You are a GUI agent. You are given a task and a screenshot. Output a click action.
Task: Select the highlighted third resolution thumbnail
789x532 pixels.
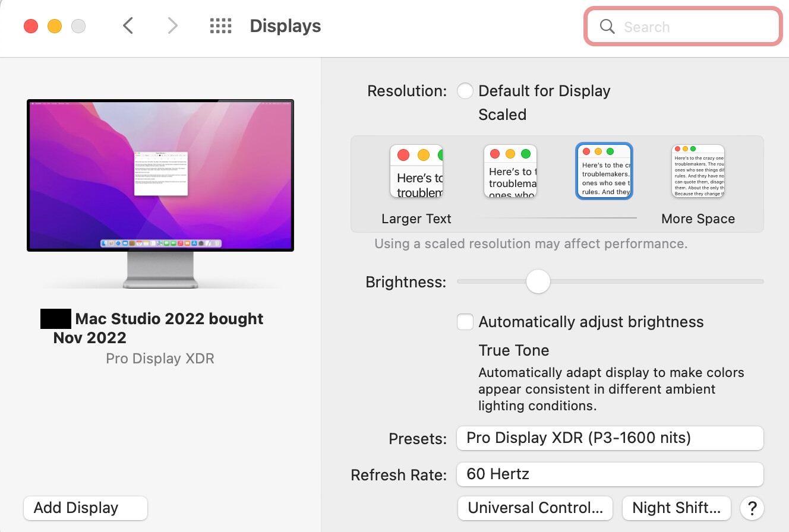(604, 171)
